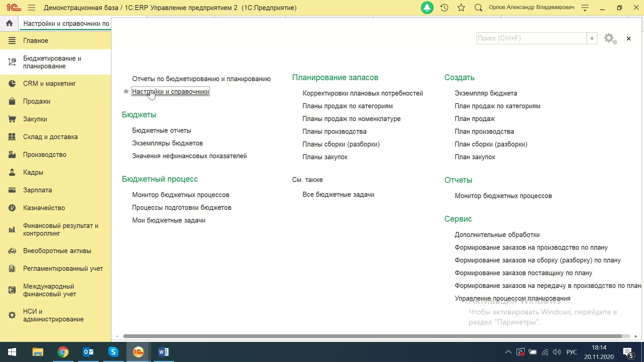
Task: Go to the home page icon
Action: (9, 23)
